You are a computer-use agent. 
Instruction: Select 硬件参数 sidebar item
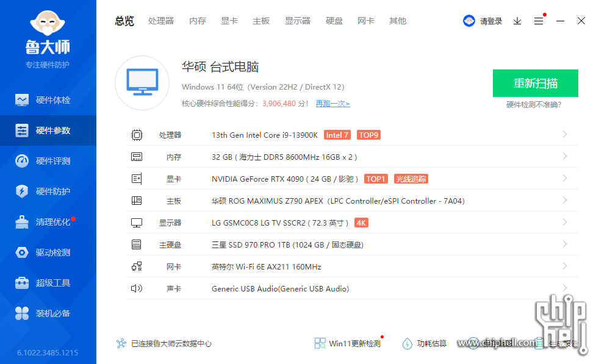click(48, 130)
